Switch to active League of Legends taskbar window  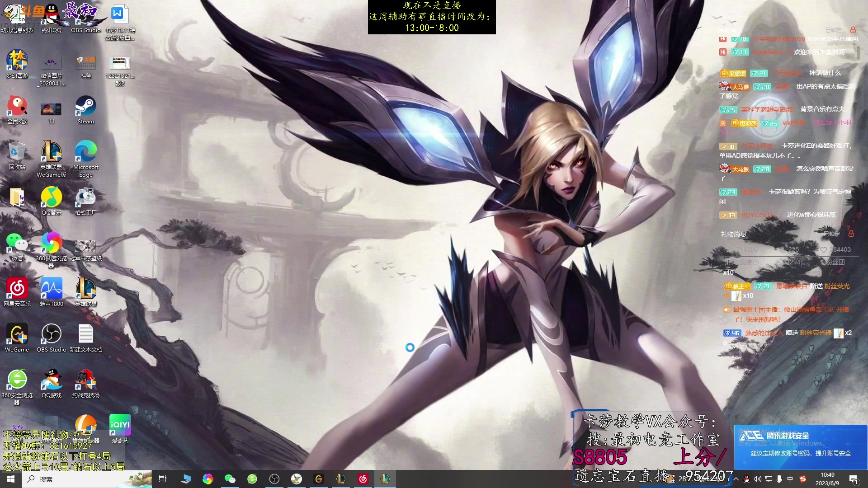click(x=385, y=479)
